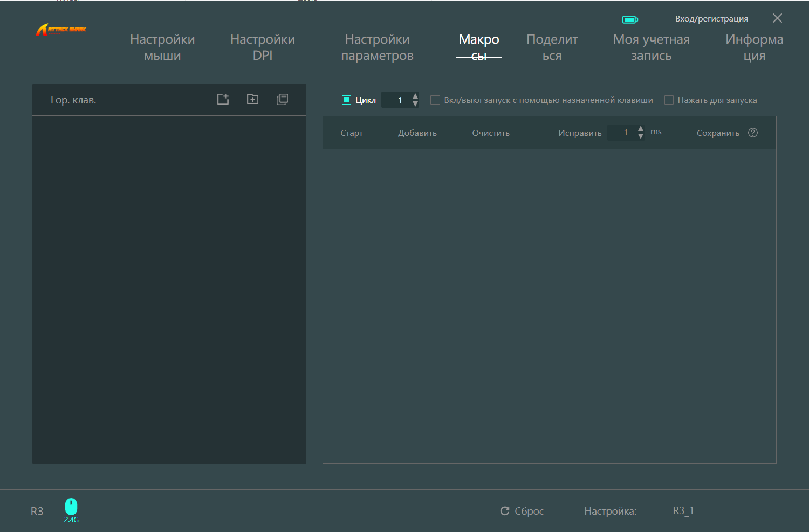Increase the ms delay with up arrow
The image size is (809, 532).
click(x=641, y=129)
